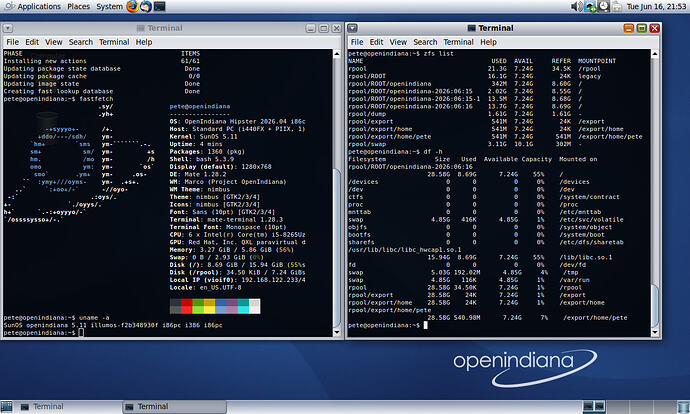The height and width of the screenshot is (414, 690).
Task: Open the window menu arrow of the left Terminal
Action: 7,28
